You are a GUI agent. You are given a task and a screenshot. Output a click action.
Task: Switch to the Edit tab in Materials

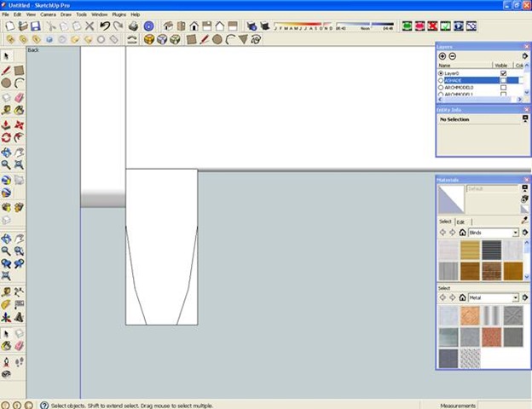click(x=460, y=222)
